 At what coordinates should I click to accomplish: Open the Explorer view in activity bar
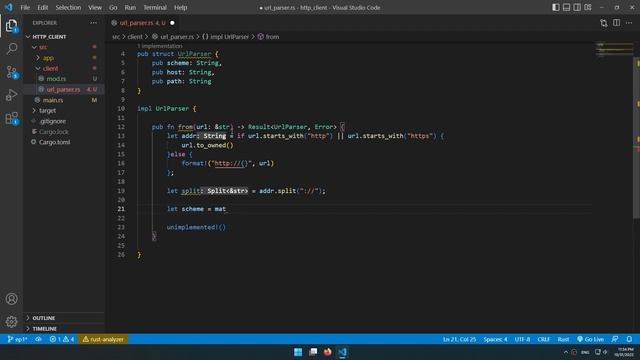coord(11,26)
